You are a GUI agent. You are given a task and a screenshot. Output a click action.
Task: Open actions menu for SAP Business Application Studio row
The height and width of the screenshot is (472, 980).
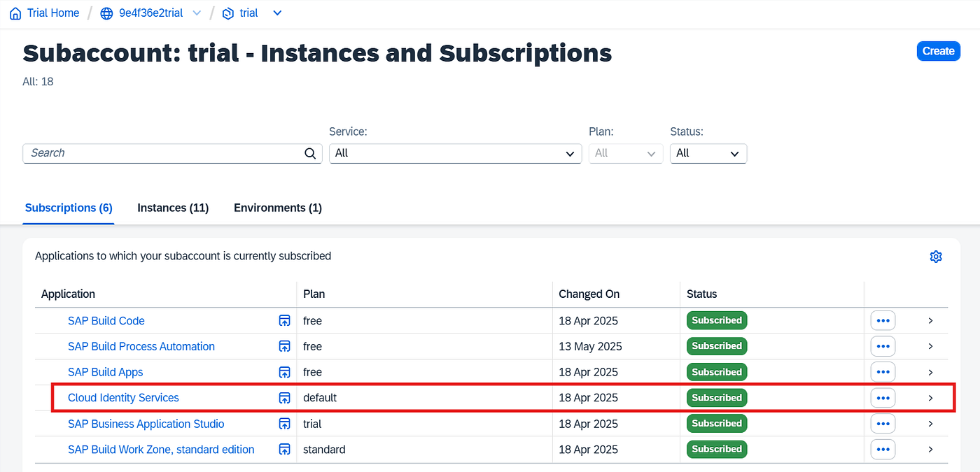(883, 424)
